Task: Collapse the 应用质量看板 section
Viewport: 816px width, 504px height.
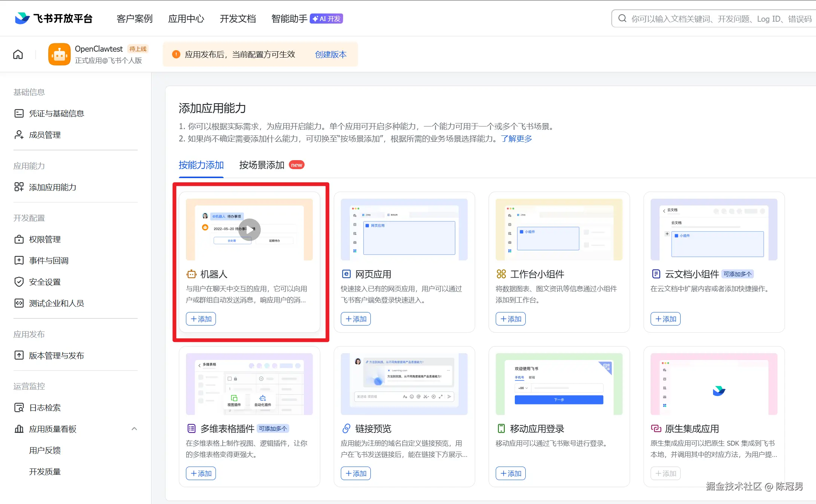Action: 134,429
